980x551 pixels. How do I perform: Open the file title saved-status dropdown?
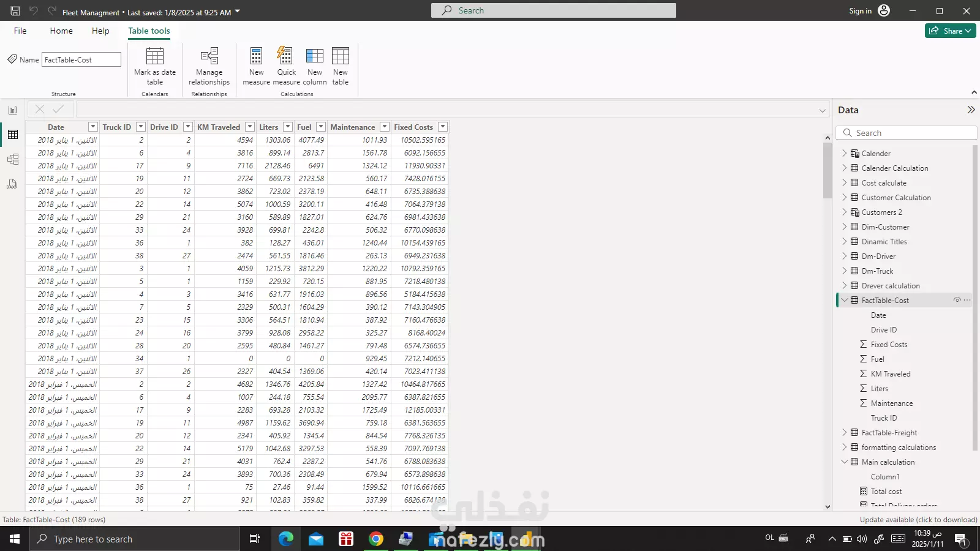pyautogui.click(x=238, y=12)
